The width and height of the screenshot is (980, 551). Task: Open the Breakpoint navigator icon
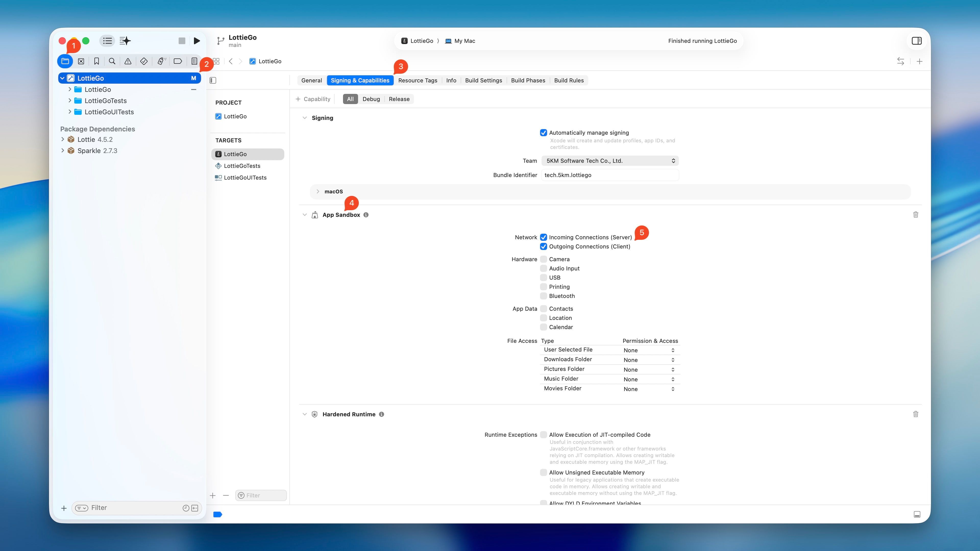[178, 61]
